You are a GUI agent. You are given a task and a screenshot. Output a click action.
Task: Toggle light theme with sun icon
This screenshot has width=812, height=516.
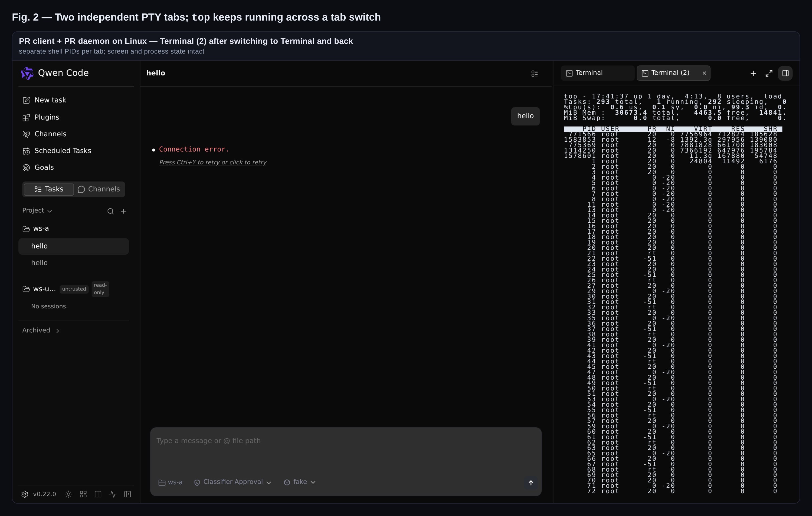pos(68,494)
